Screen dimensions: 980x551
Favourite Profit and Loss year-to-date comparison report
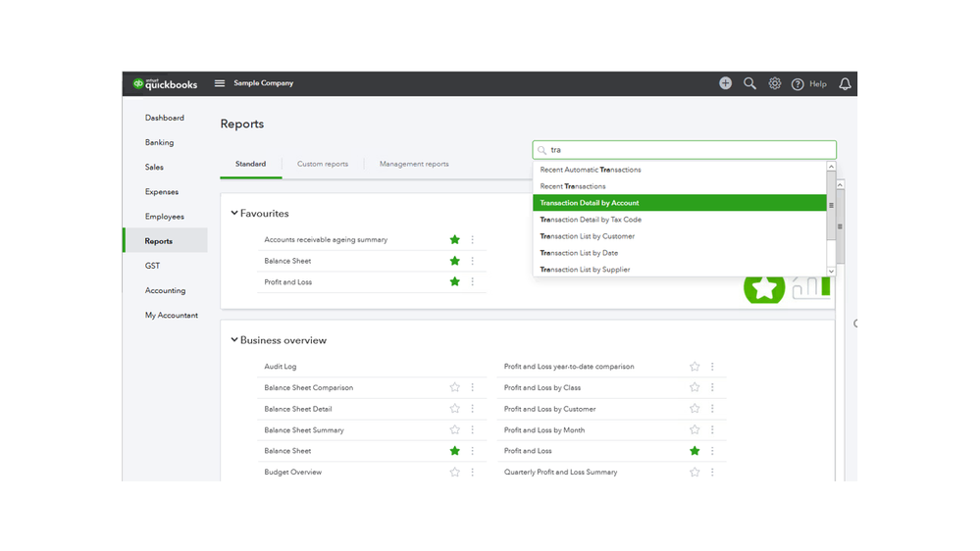(695, 367)
